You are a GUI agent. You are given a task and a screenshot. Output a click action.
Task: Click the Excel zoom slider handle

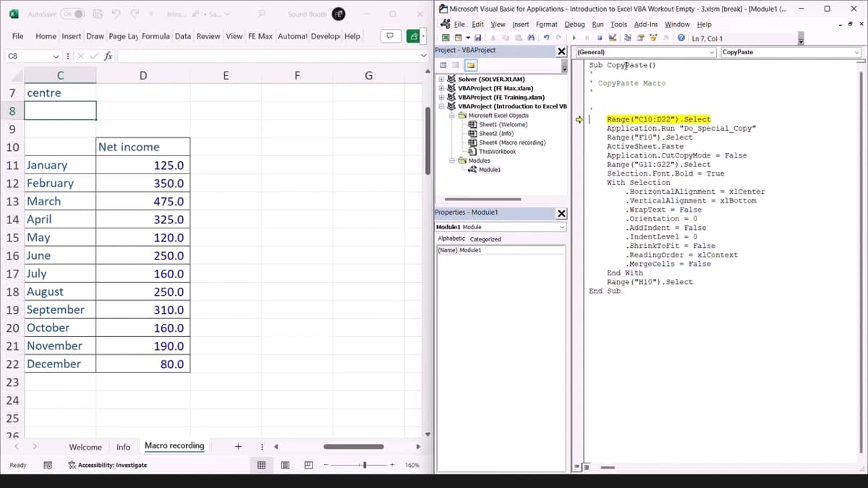tap(365, 466)
